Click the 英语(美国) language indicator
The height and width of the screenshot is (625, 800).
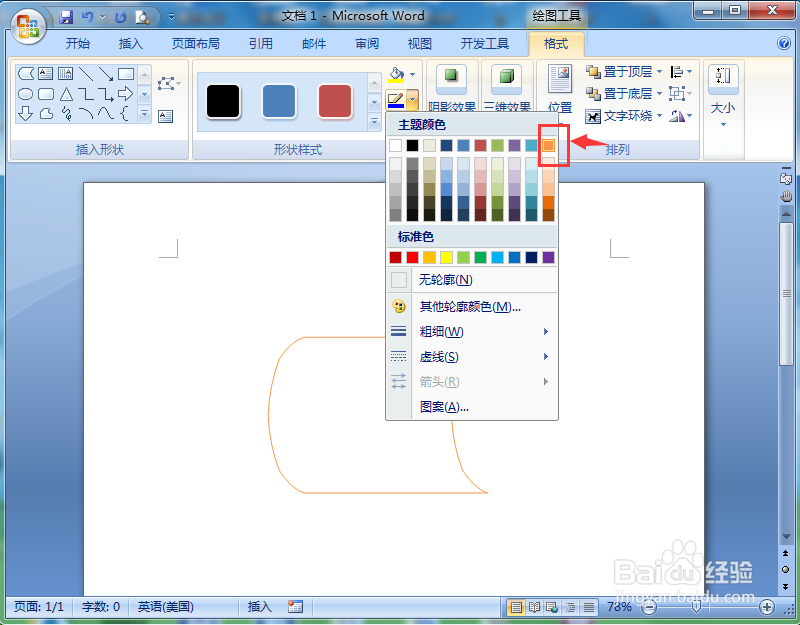pos(165,607)
